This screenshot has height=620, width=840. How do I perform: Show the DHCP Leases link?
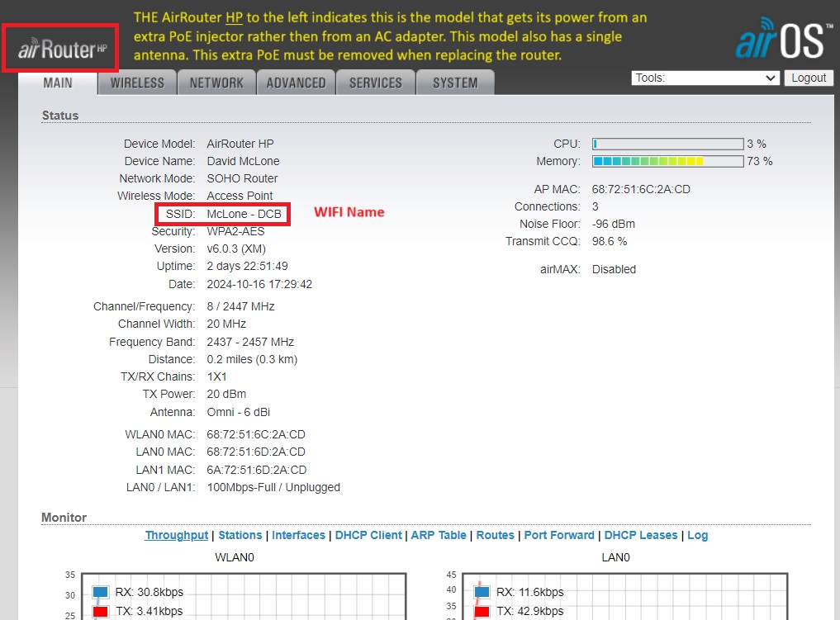(640, 535)
